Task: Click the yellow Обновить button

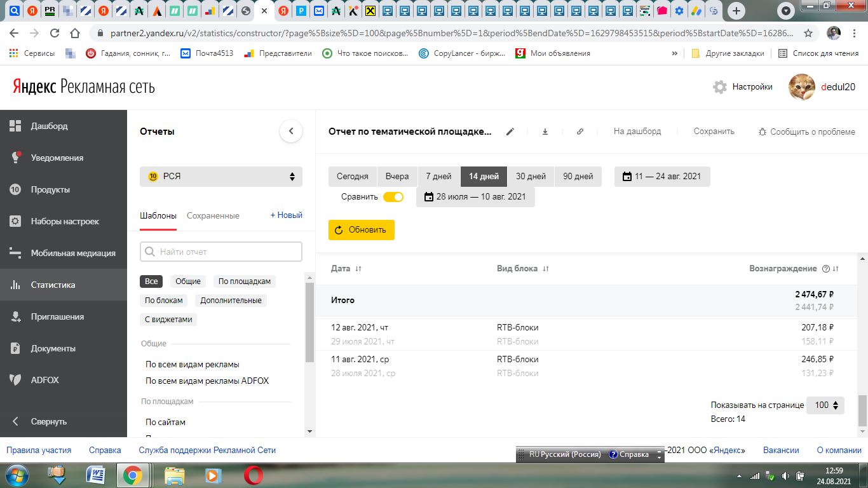Action: click(x=361, y=230)
